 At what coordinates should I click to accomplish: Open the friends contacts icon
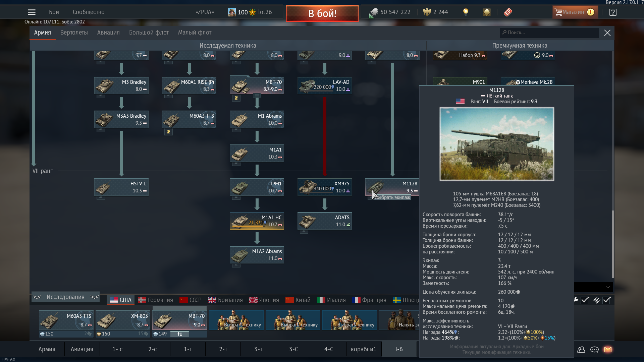tap(581, 349)
